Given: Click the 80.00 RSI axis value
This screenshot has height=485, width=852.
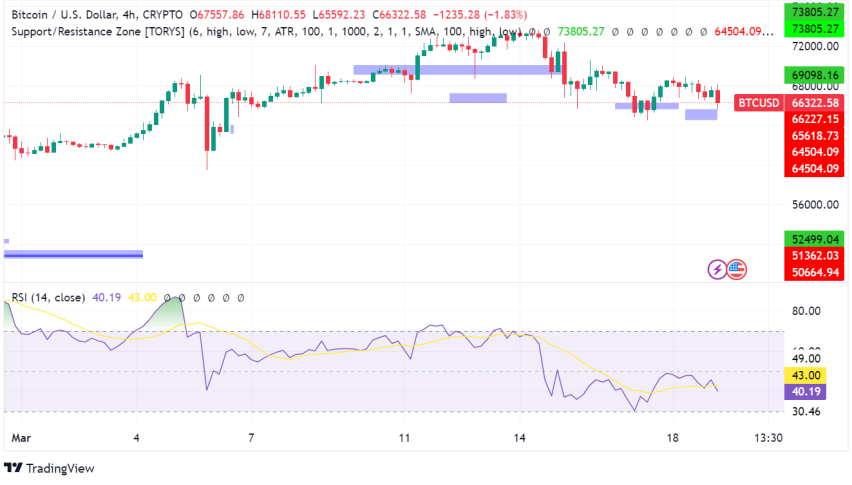Looking at the screenshot, I should coord(806,311).
